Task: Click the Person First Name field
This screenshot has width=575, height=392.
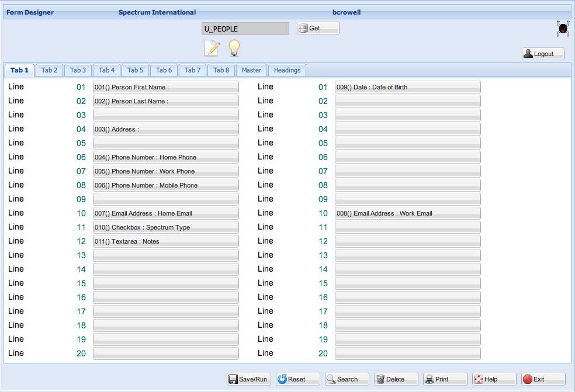Action: coord(166,87)
